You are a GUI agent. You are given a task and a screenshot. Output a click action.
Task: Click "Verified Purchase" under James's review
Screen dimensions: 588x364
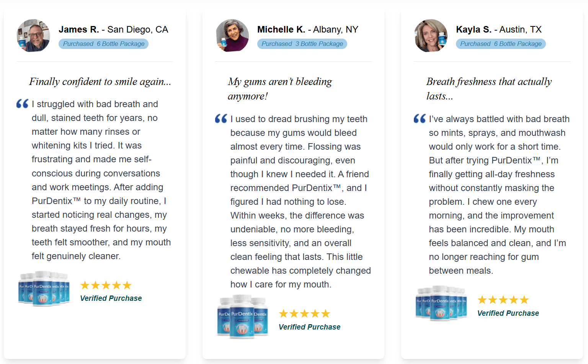click(x=111, y=298)
